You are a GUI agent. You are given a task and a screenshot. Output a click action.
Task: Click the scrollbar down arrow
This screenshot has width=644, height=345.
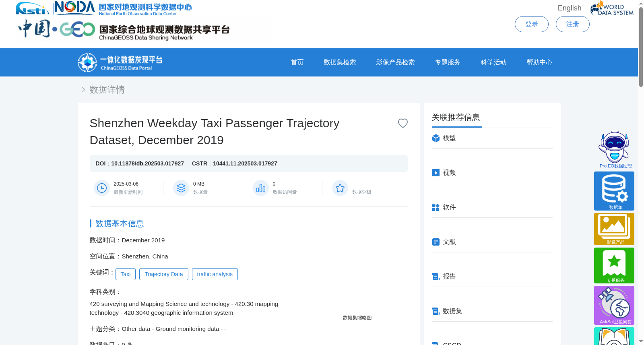(x=641, y=341)
